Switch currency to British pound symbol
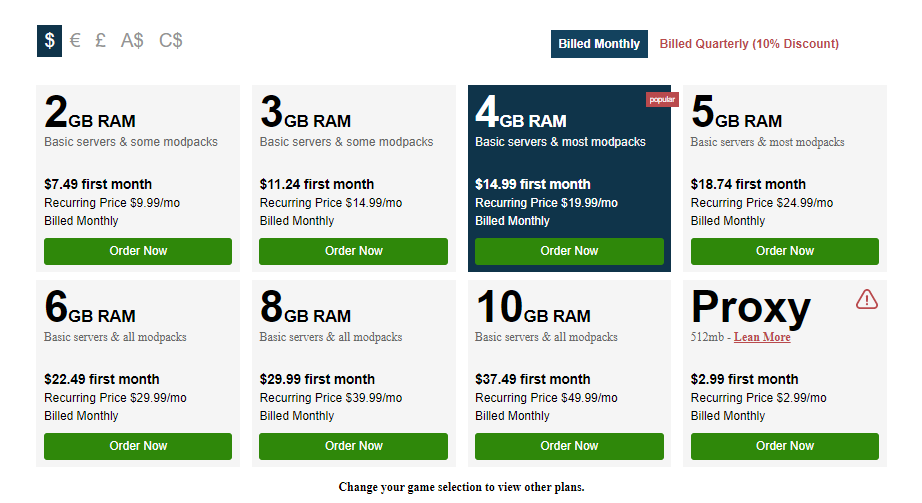Screen dimensions: 922x503 (x=101, y=41)
